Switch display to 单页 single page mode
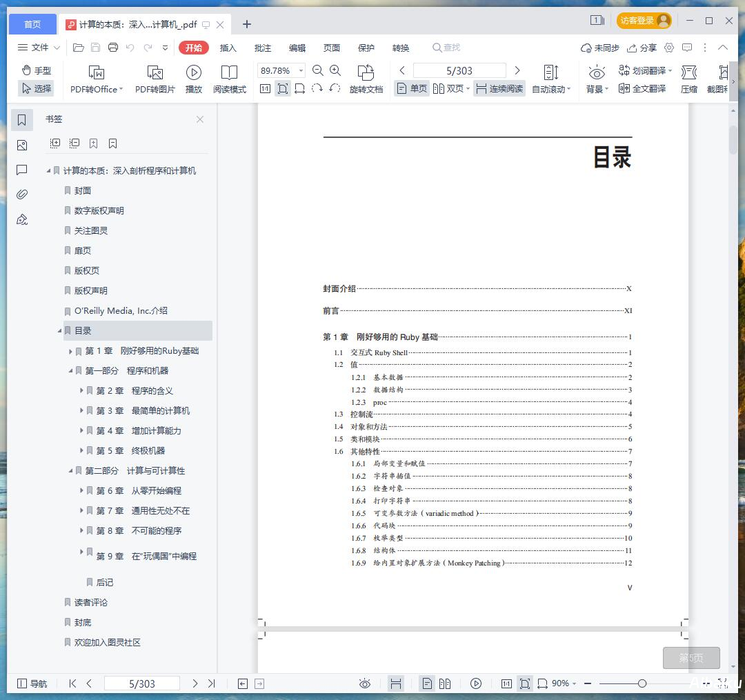Image resolution: width=745 pixels, height=700 pixels. tap(411, 88)
